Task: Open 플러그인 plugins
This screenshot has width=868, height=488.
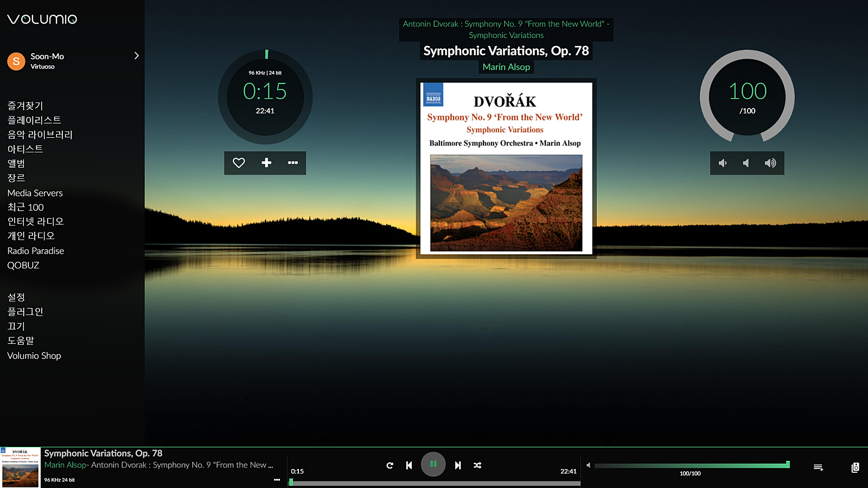Action: point(25,312)
